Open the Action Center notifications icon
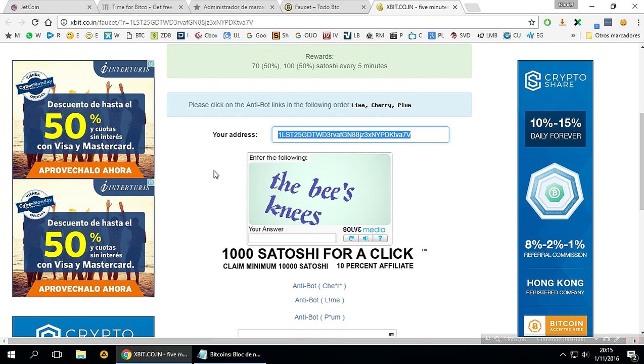Screen dimensions: 644x364 point(631,354)
